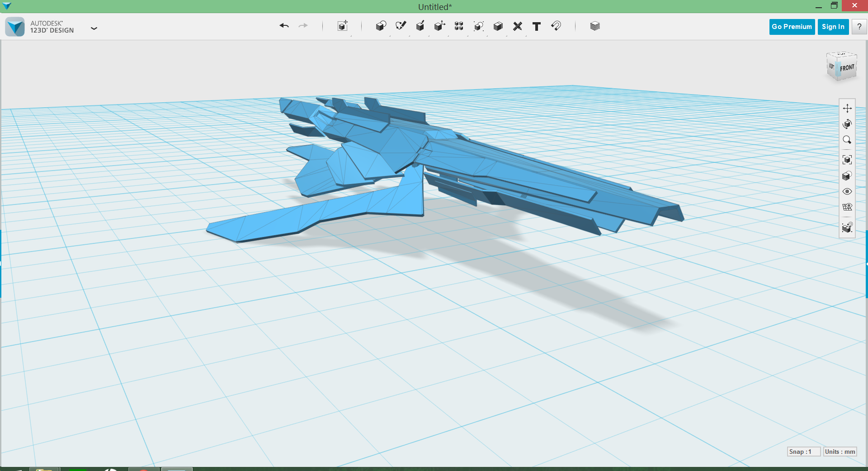Redo the last undone action
Image resolution: width=868 pixels, height=471 pixels.
pyautogui.click(x=303, y=26)
